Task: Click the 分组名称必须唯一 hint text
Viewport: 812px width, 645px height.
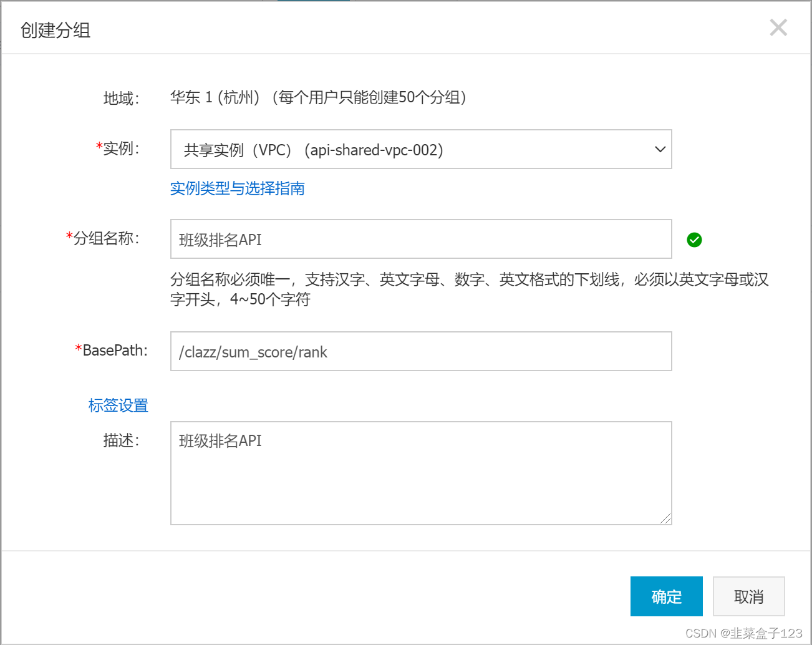Action: click(469, 289)
